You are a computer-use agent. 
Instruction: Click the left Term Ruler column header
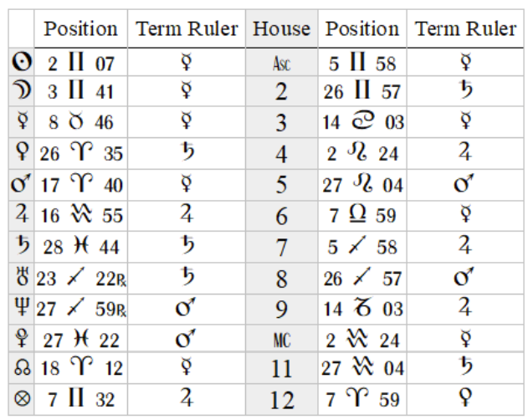(x=187, y=29)
